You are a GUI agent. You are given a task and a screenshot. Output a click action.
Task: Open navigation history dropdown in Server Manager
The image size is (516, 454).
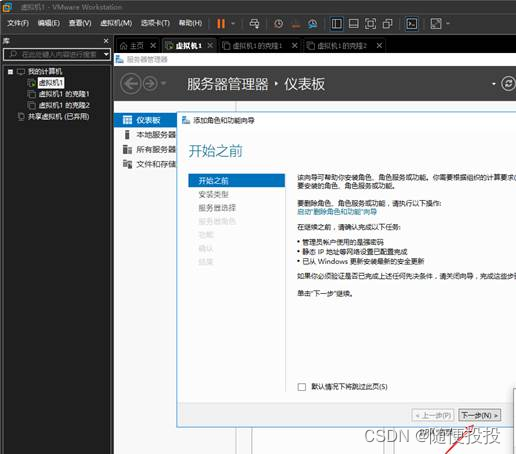(x=163, y=83)
